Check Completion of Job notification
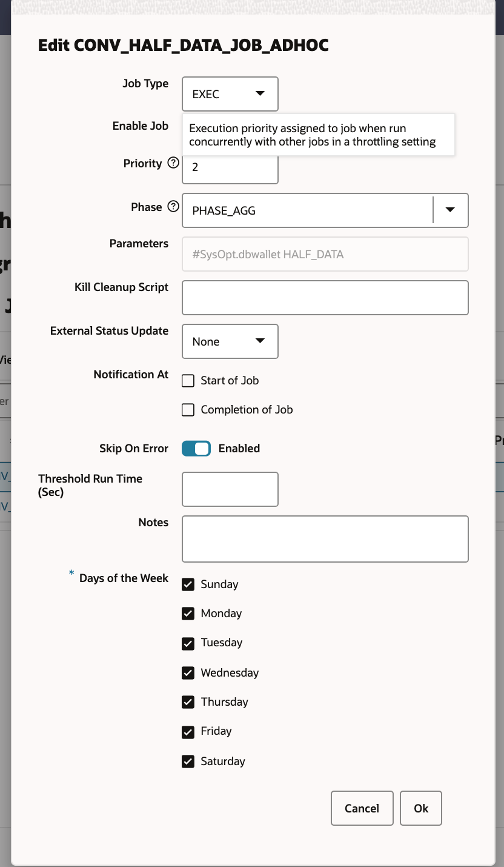This screenshot has height=867, width=504. coord(188,410)
